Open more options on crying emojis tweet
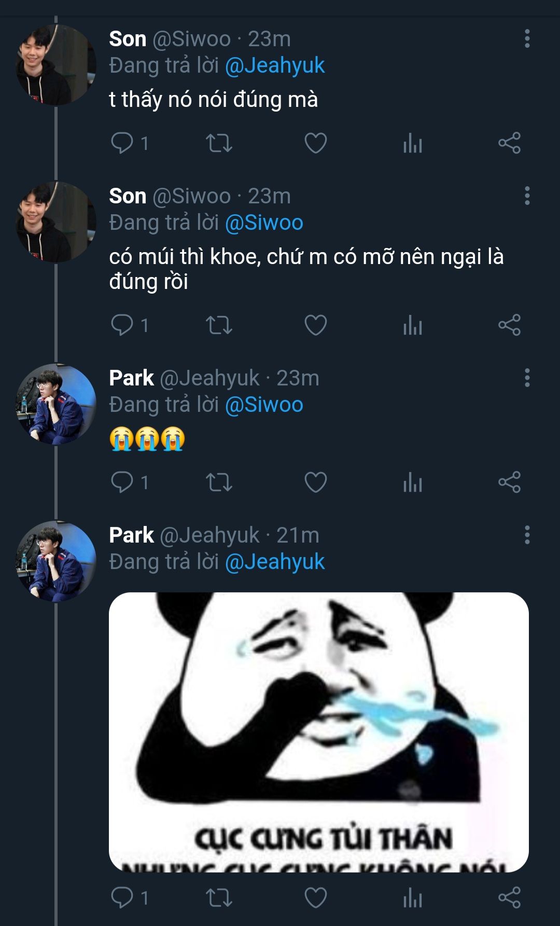This screenshot has width=560, height=926. pos(527,378)
